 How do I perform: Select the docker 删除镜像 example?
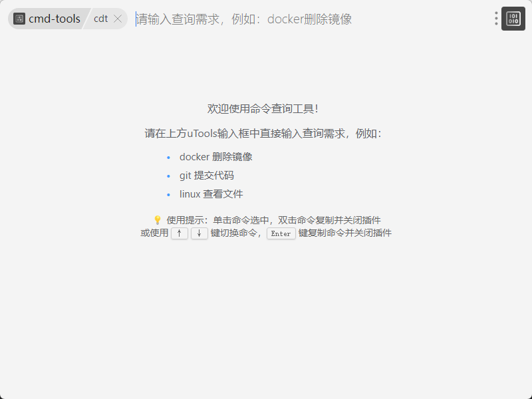coord(215,157)
